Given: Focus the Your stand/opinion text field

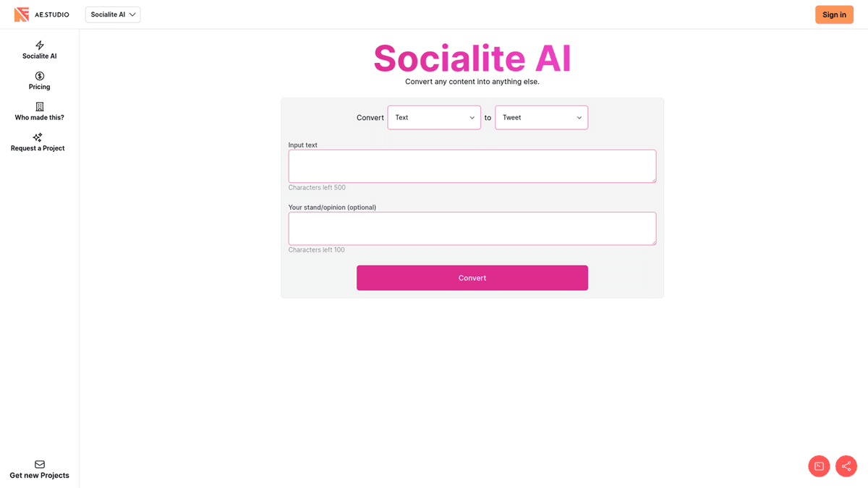Looking at the screenshot, I should point(472,228).
